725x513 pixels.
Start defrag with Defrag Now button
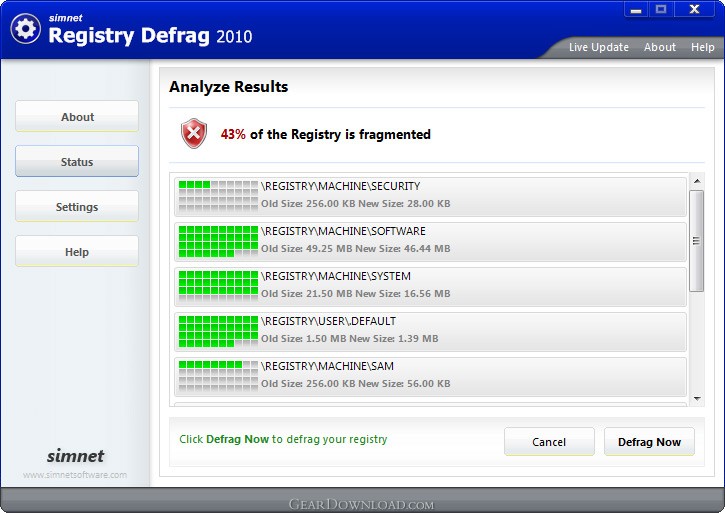[x=649, y=442]
